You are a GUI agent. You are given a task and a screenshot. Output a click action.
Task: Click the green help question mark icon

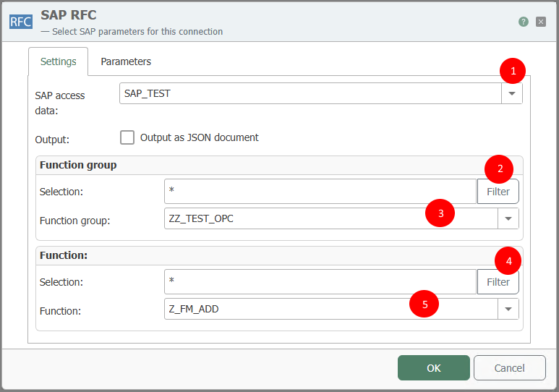523,22
